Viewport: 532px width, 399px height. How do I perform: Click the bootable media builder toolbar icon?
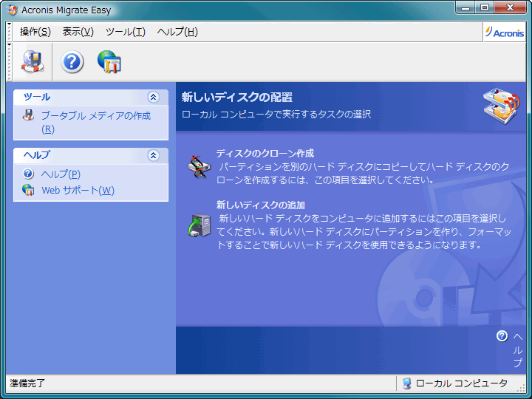click(33, 62)
